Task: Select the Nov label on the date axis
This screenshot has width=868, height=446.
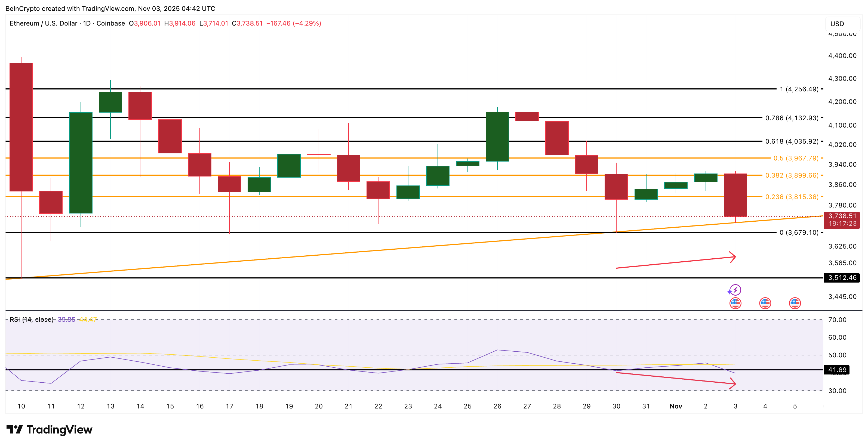Action: coord(676,406)
